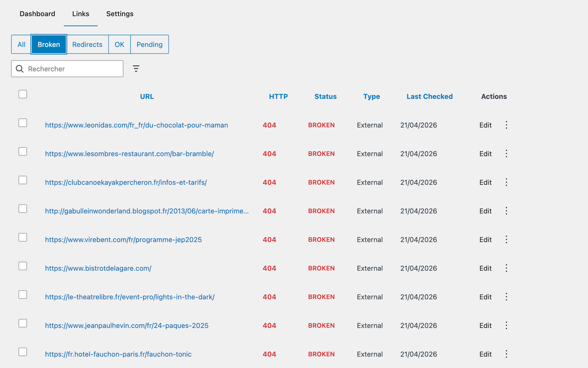588x368 pixels.
Task: Open the kebab menu on the fauchon-tonic row
Action: click(506, 354)
